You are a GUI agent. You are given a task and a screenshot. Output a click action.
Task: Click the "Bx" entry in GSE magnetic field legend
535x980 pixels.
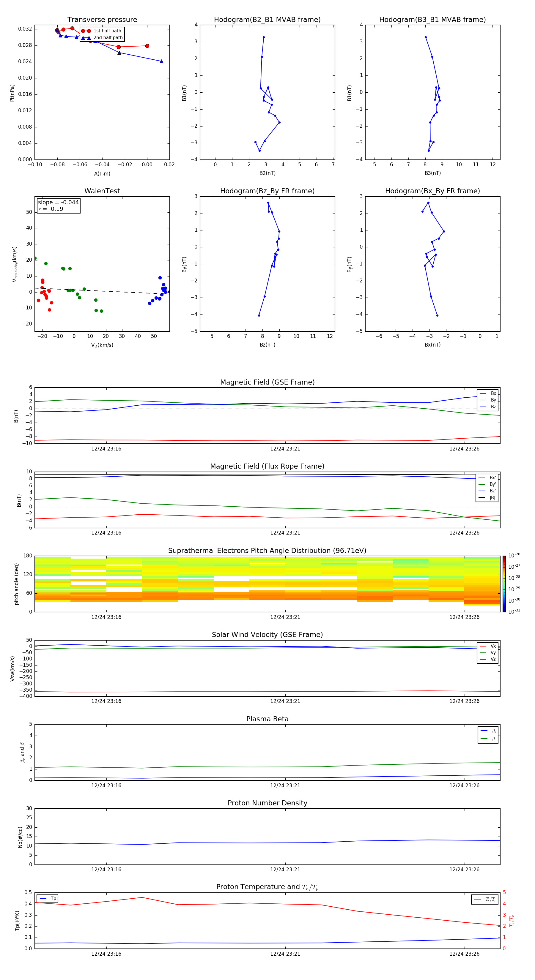tap(488, 393)
